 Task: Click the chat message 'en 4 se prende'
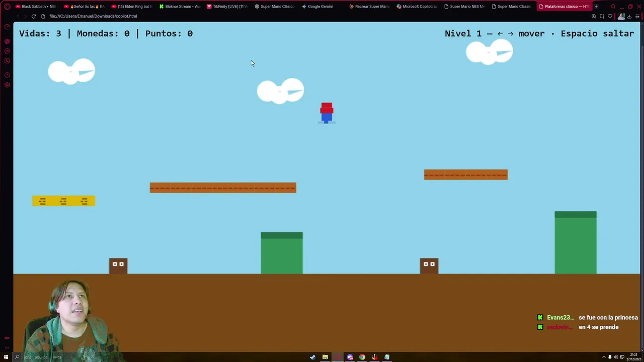[599, 327]
